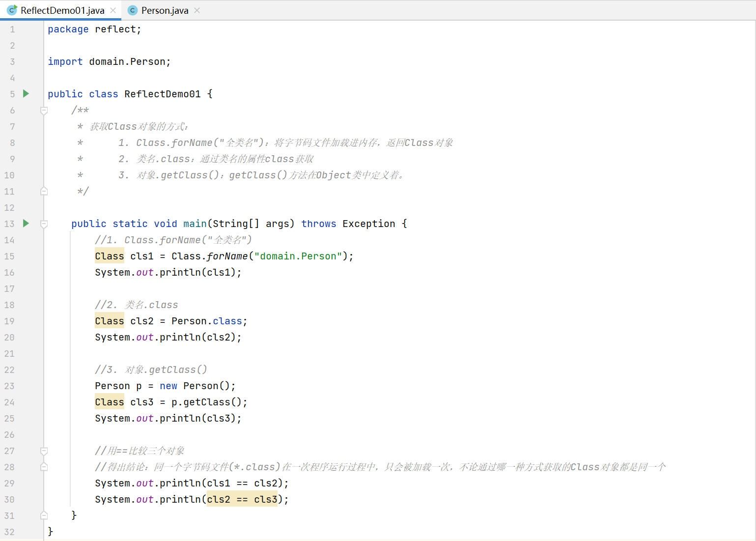
Task: Run class ReflectDemo01 from line 5 gutter
Action: tap(26, 94)
